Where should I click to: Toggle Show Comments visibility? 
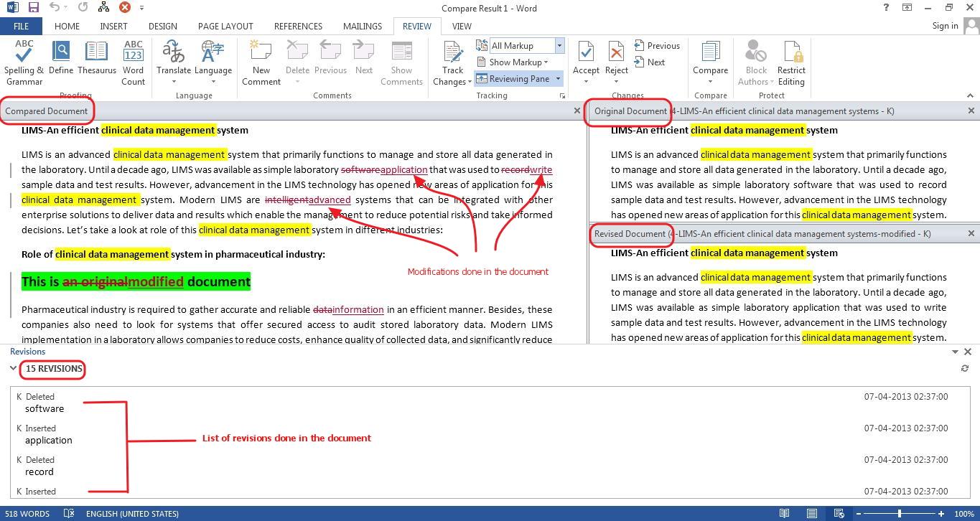tap(401, 61)
